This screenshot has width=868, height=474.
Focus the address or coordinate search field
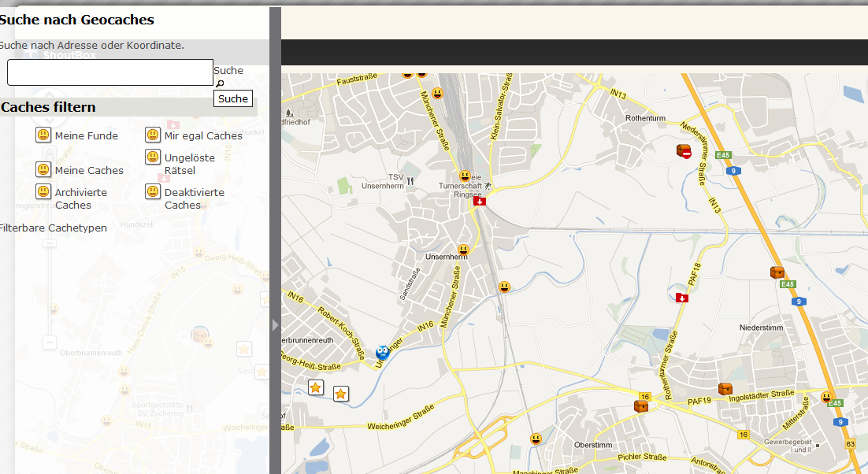click(x=110, y=72)
